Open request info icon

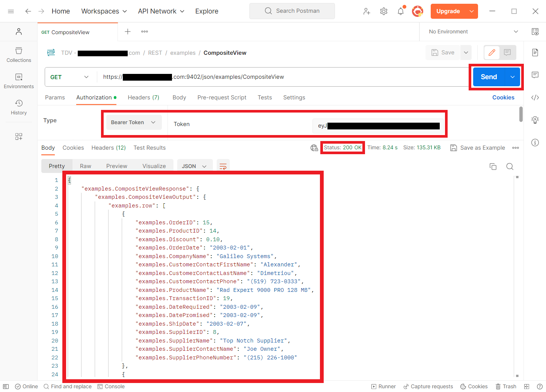tap(535, 143)
